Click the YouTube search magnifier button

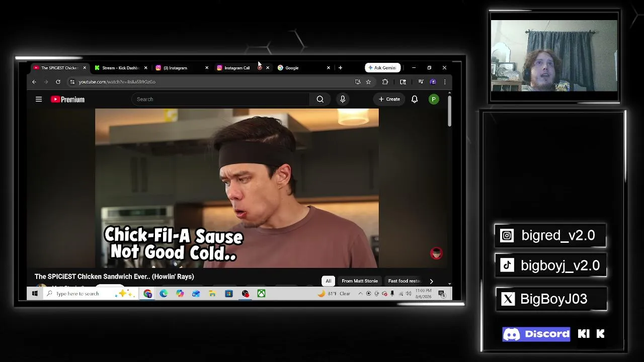point(320,99)
